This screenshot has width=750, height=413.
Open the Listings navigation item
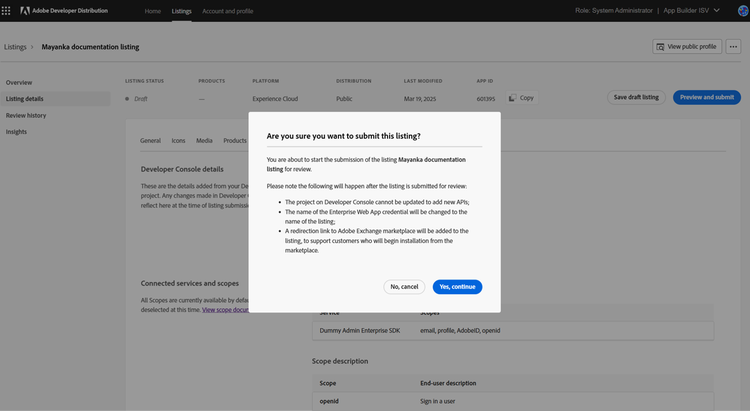[181, 11]
